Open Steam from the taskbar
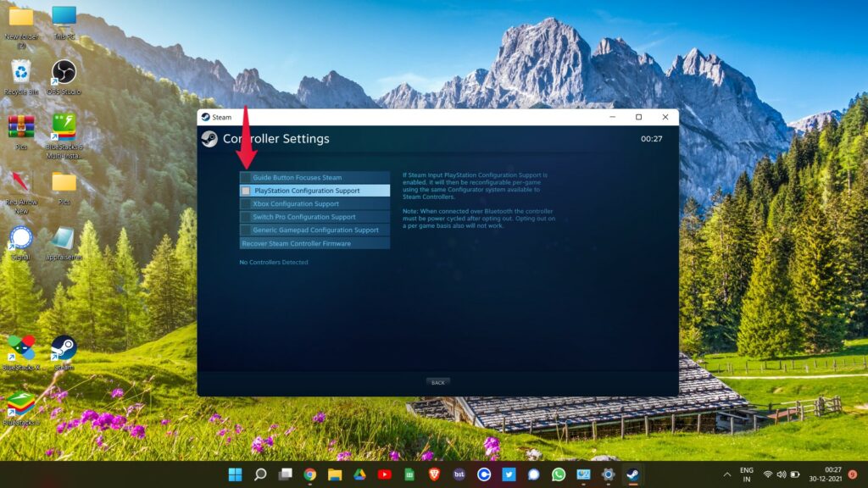Viewport: 868px width, 488px height. pyautogui.click(x=632, y=474)
